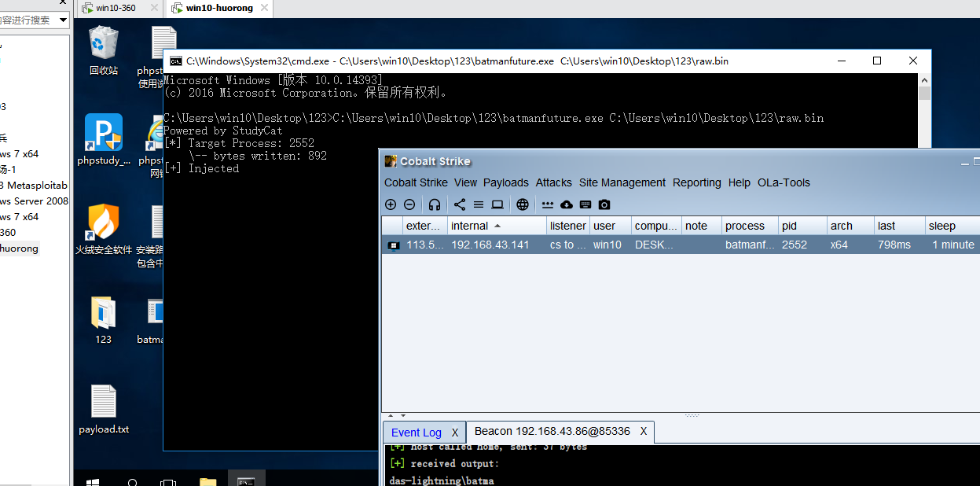Viewport: 980px width, 486px height.
Task: Select the win10-huorong VM tab
Action: (219, 8)
